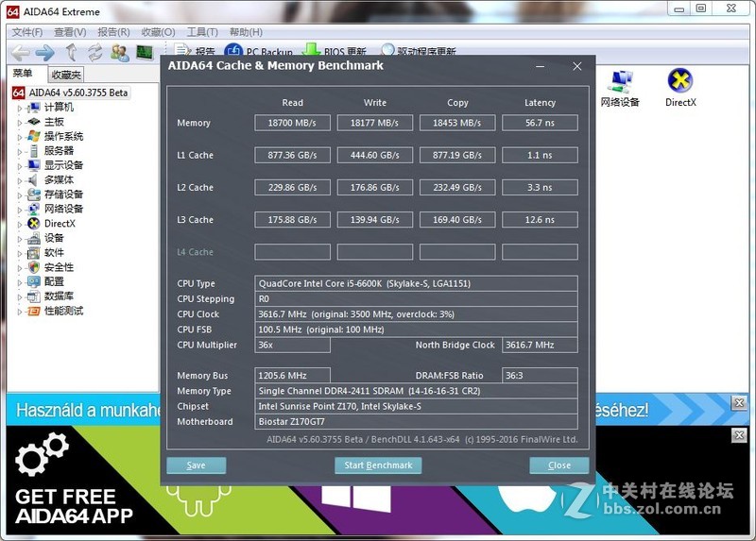
Task: Expand the 数据库 tree node arrow
Action: (x=20, y=296)
